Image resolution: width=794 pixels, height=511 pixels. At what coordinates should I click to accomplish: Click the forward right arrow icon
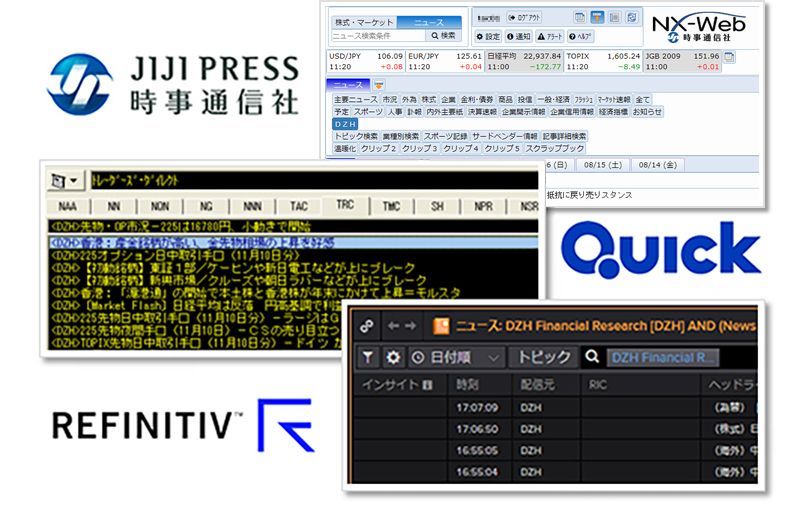pos(411,326)
